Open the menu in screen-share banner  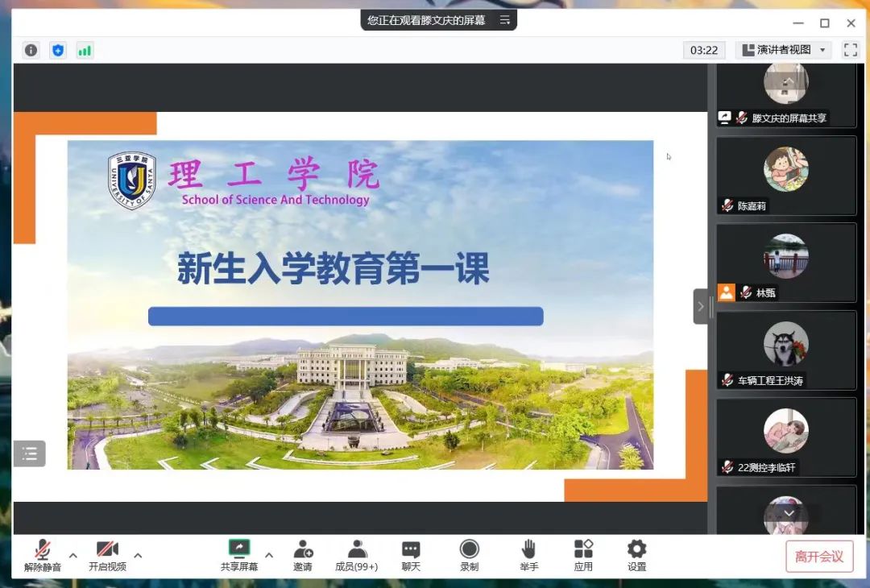504,20
